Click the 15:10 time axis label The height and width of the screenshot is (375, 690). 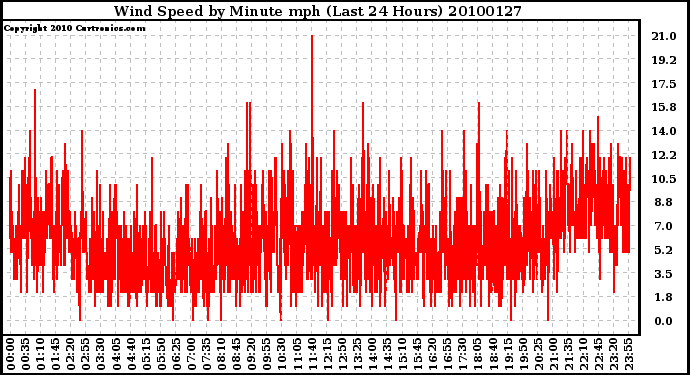402,355
